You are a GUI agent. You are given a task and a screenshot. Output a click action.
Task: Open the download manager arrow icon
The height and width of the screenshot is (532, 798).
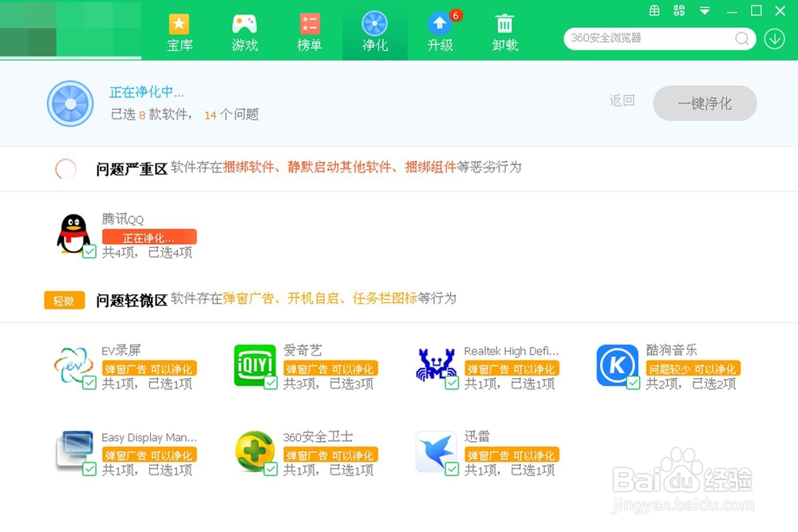(x=773, y=38)
